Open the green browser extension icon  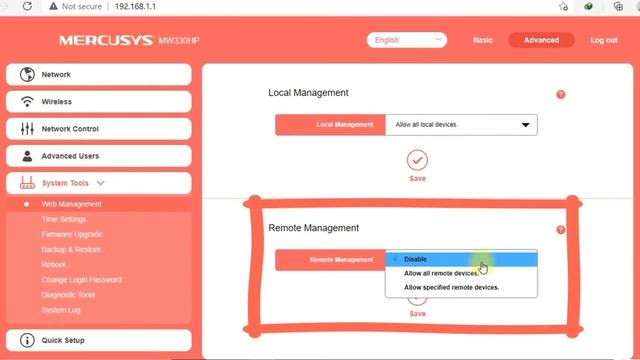tap(588, 6)
